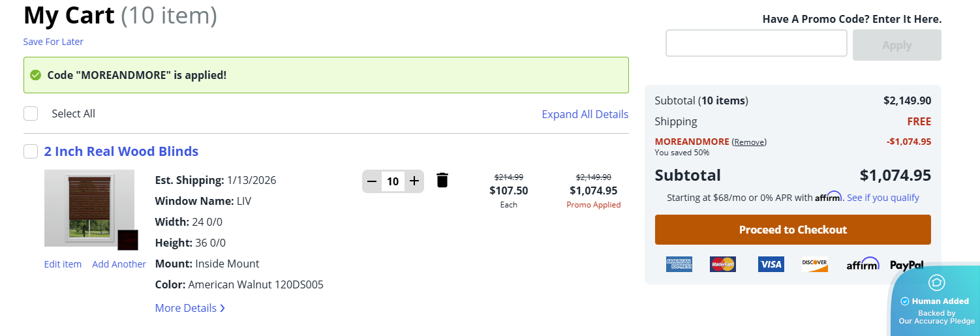This screenshot has height=336, width=980.
Task: Open the See if you qualify link
Action: pyautogui.click(x=883, y=197)
